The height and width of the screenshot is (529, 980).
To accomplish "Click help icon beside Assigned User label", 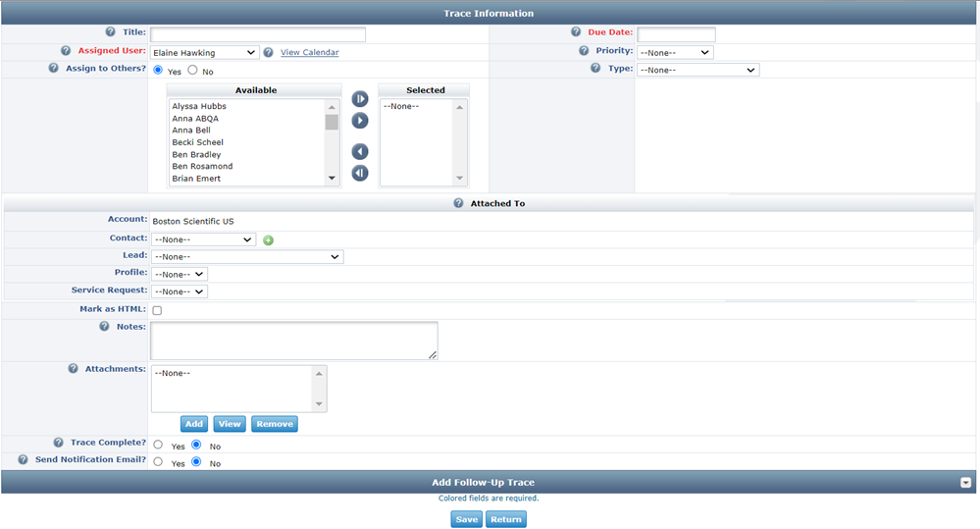I will click(66, 51).
